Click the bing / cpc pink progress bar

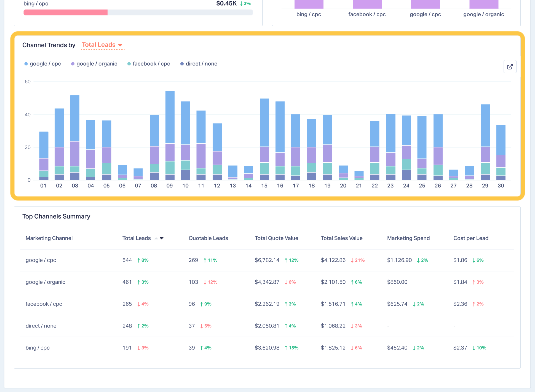(66, 12)
